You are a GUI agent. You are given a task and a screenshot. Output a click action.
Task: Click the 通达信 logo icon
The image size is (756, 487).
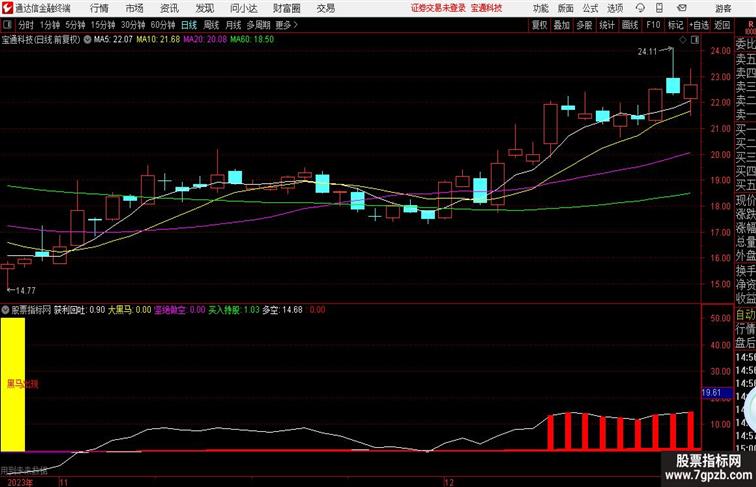[x=7, y=8]
